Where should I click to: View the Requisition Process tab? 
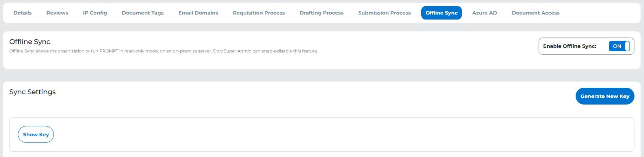click(x=259, y=13)
